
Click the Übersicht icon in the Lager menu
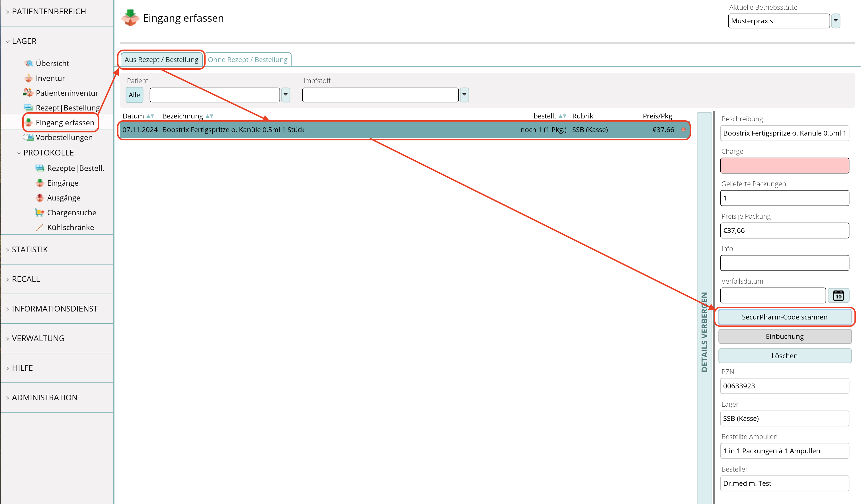(29, 63)
